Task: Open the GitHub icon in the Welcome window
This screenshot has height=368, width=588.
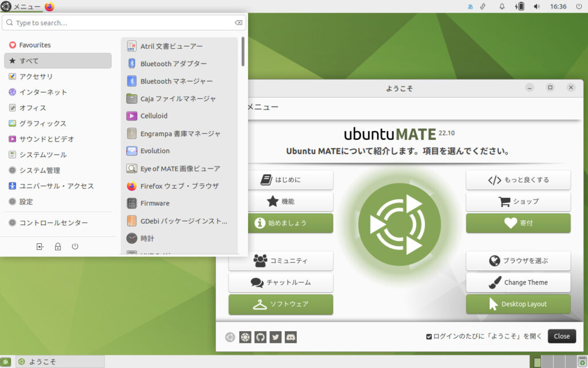Action: click(x=260, y=337)
